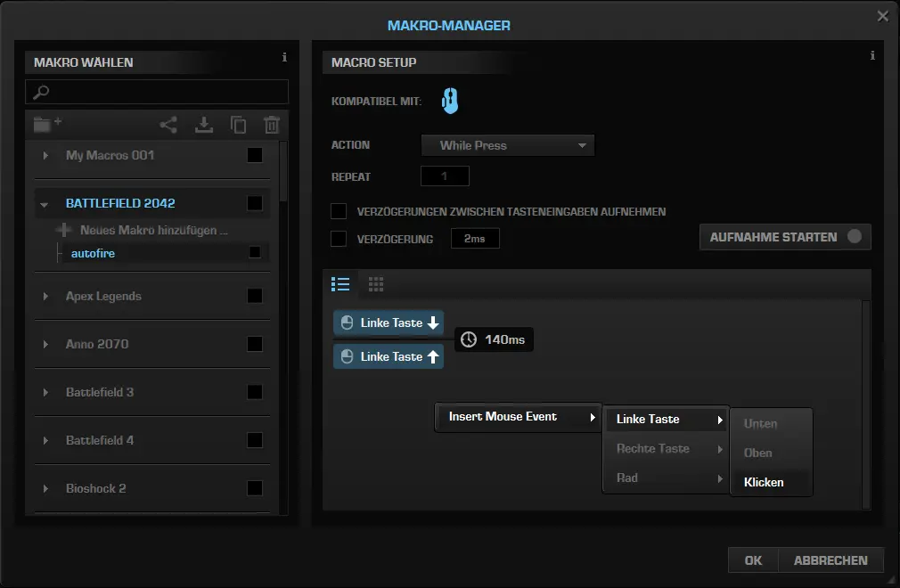This screenshot has height=588, width=900.
Task: Click the Abbrechen button
Action: coord(830,560)
